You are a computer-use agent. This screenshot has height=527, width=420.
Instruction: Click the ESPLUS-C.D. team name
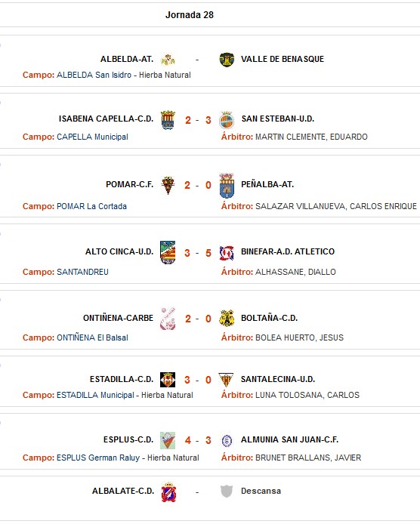128,439
